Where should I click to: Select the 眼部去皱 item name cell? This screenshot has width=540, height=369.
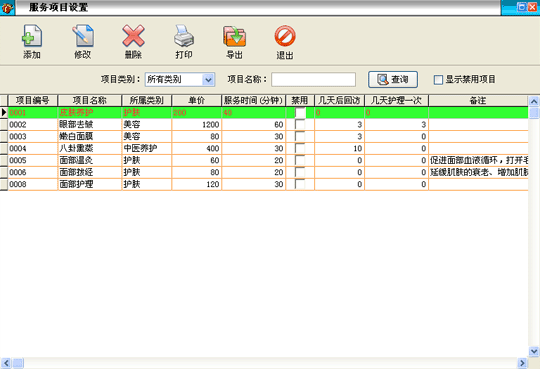pos(90,124)
